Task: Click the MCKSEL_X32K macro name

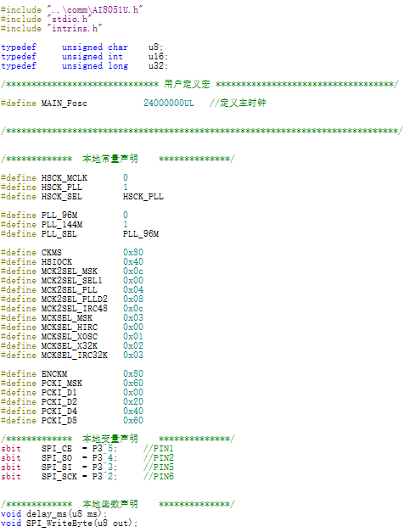Action: (70, 346)
